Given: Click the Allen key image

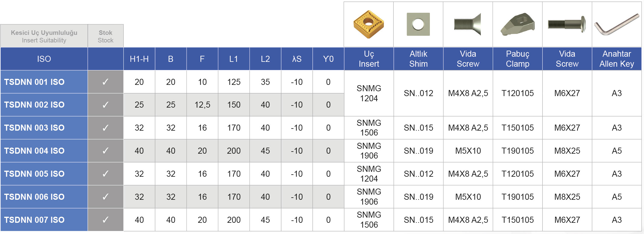Looking at the screenshot, I should coord(617,24).
